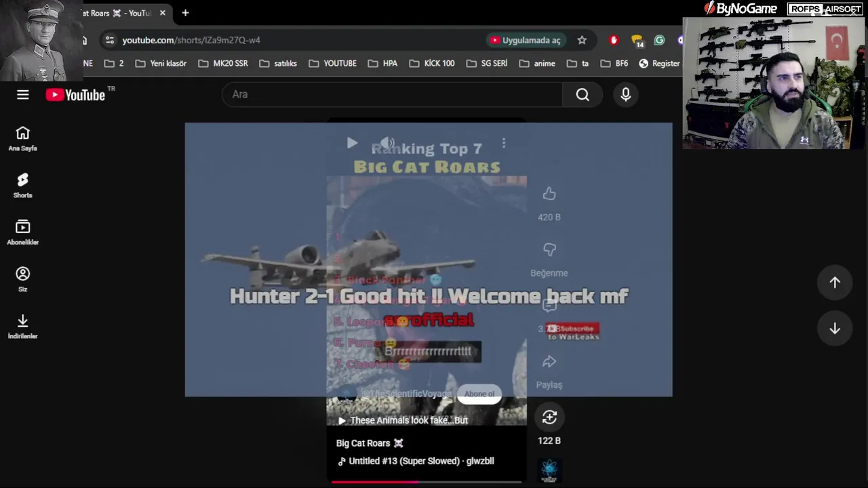Open the 'ta' bookmarks folder
Image resolution: width=868 pixels, height=488 pixels.
pyautogui.click(x=578, y=63)
